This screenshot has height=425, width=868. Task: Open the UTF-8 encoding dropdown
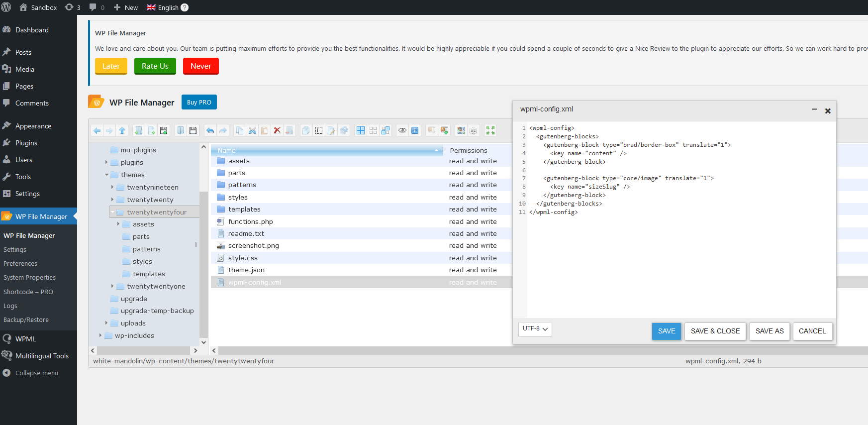(x=535, y=329)
